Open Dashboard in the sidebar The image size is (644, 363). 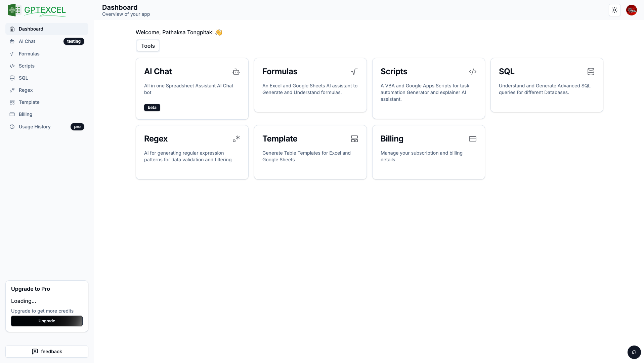(31, 29)
